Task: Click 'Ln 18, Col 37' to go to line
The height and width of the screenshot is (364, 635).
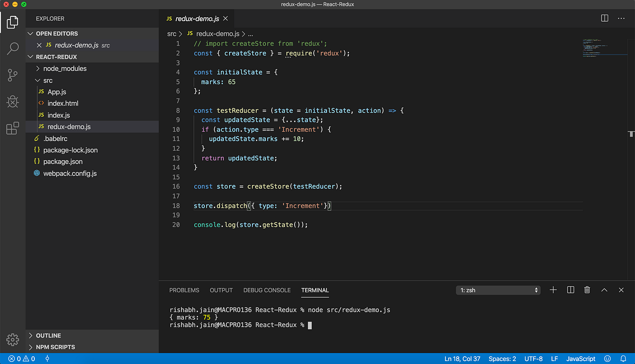Action: 462,358
